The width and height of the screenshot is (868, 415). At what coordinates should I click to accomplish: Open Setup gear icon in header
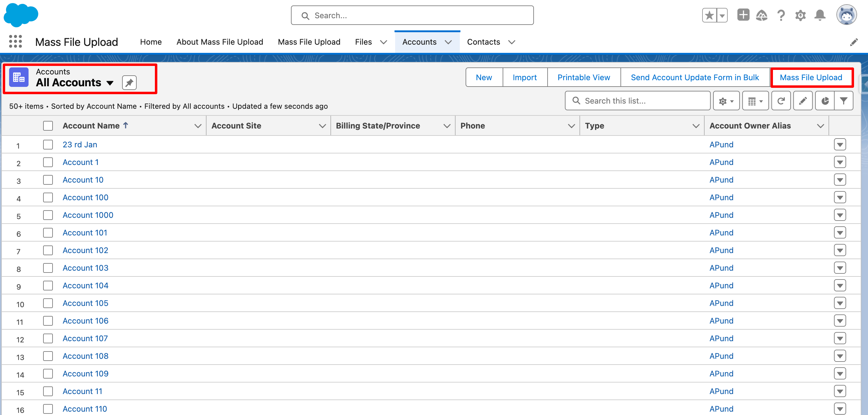click(800, 15)
